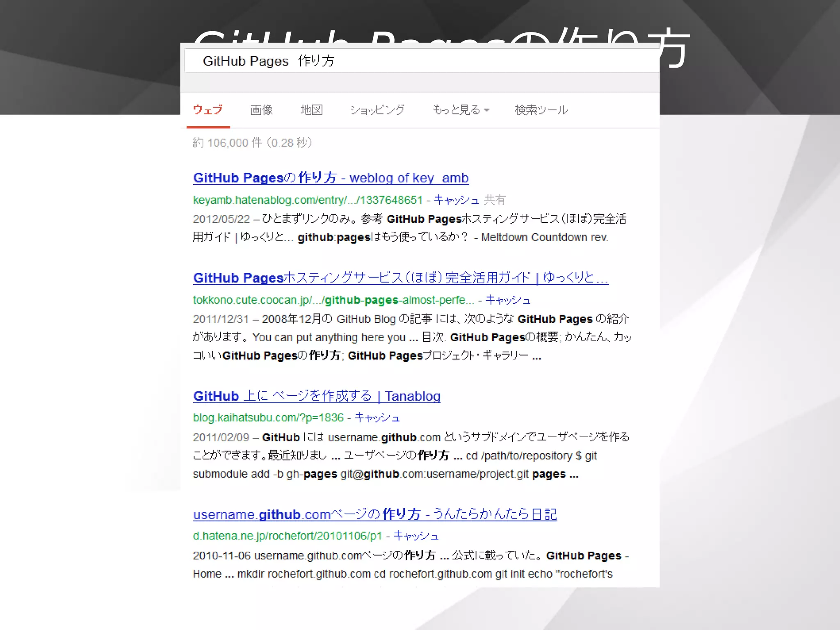840x630 pixels.
Task: Open the ショッピング tab
Action: click(x=377, y=110)
